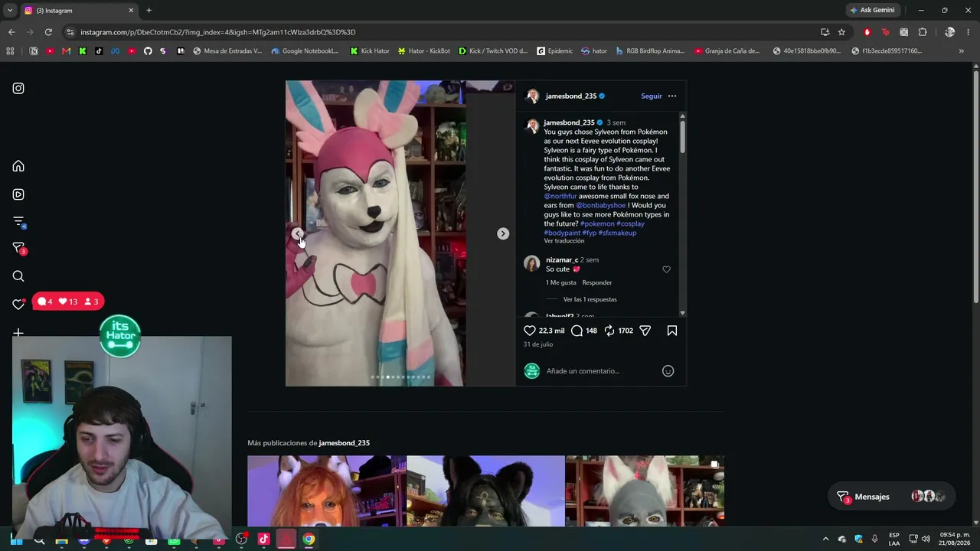Like nizamar_c's comment heart
This screenshot has width=980, height=551.
pos(666,269)
